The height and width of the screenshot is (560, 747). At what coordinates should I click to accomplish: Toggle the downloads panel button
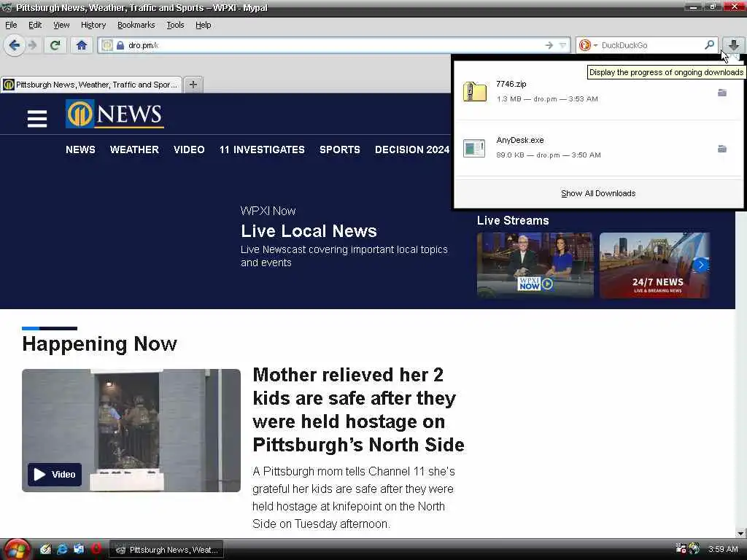click(x=734, y=45)
